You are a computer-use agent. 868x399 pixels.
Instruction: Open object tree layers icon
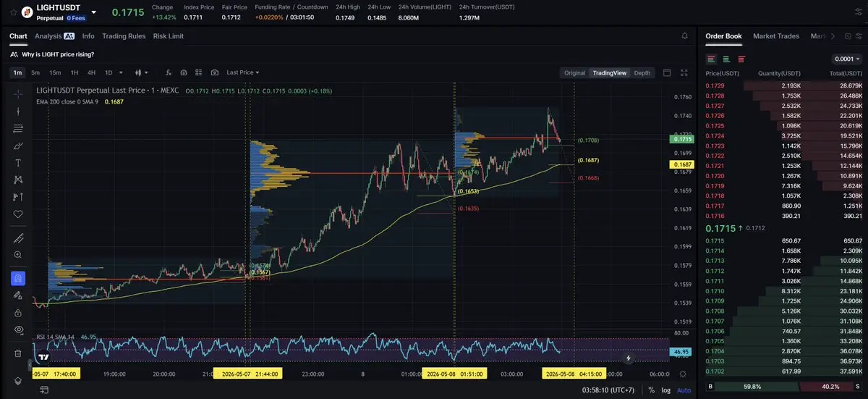[x=18, y=381]
